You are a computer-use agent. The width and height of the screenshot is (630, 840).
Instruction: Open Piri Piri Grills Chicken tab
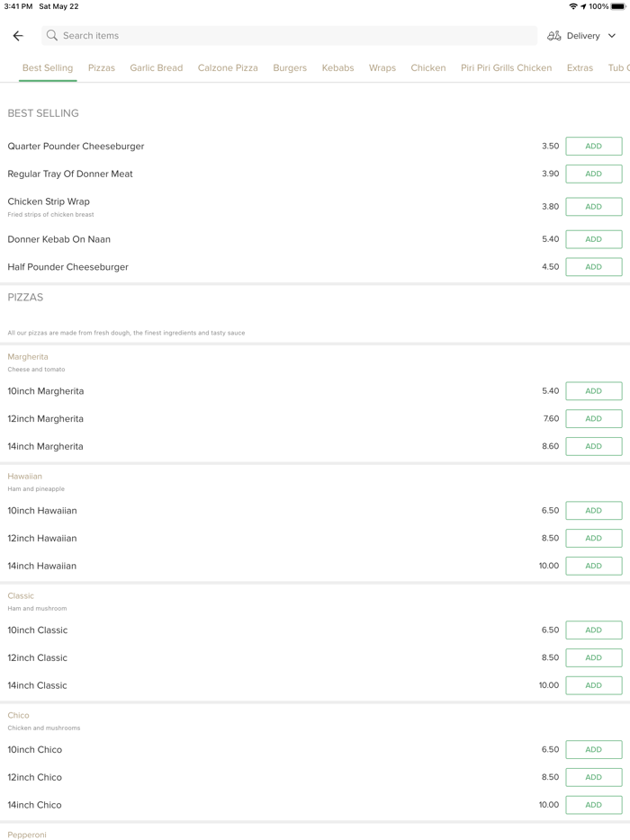click(506, 67)
